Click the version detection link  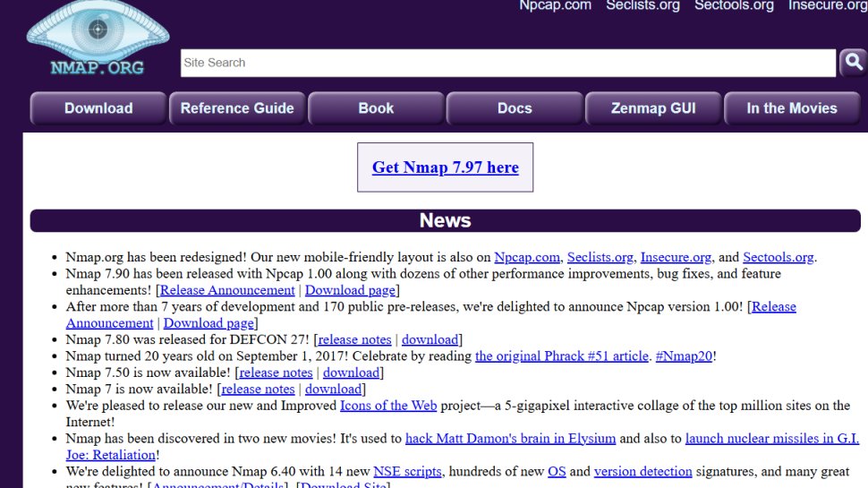click(x=642, y=471)
